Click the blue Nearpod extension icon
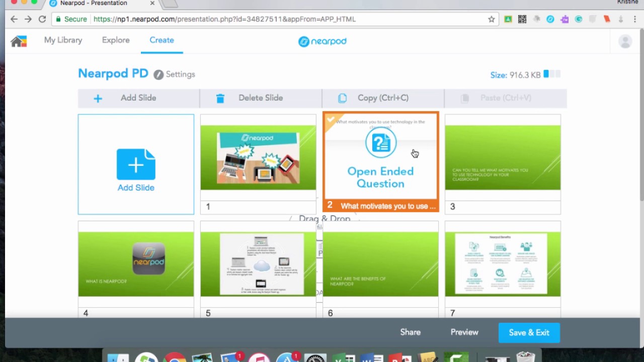This screenshot has width=644, height=362. point(550,19)
